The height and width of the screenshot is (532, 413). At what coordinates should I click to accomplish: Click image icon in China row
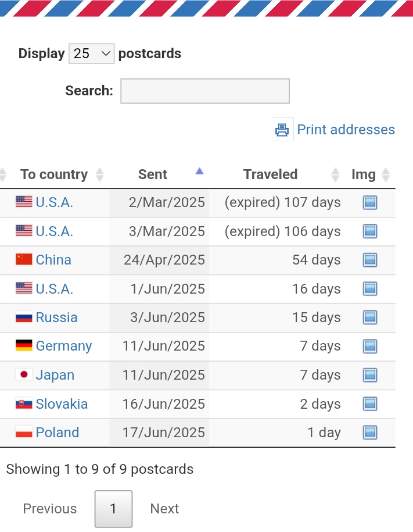tap(370, 260)
